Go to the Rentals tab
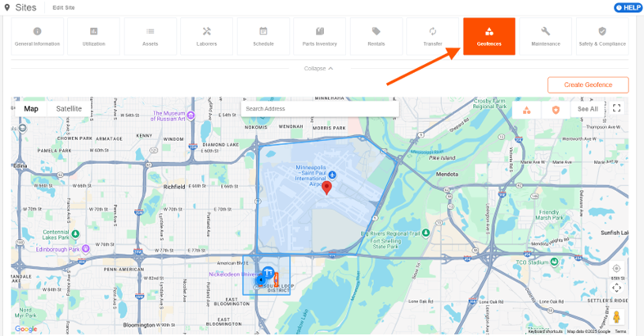644x336 pixels. pos(376,36)
